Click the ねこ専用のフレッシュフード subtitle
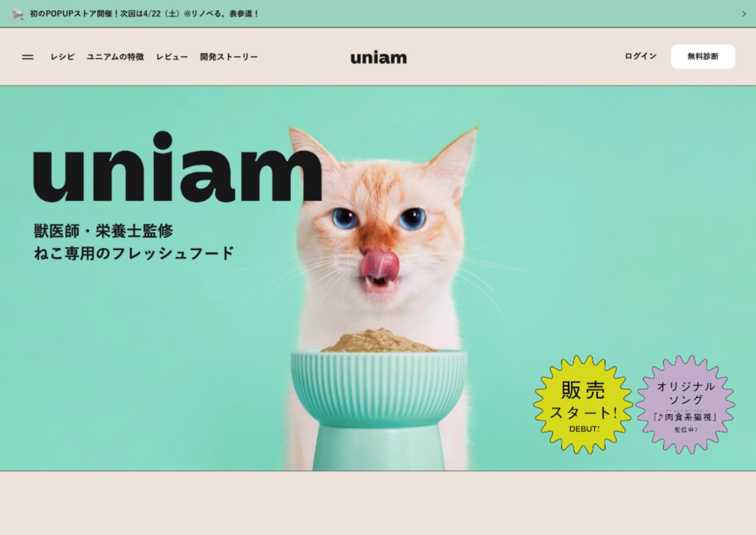This screenshot has width=756, height=535. [134, 253]
